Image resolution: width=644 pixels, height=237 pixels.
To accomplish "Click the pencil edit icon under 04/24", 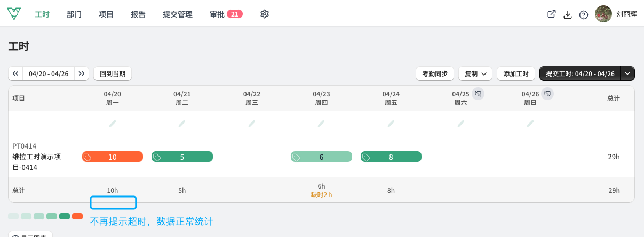I will pos(391,124).
